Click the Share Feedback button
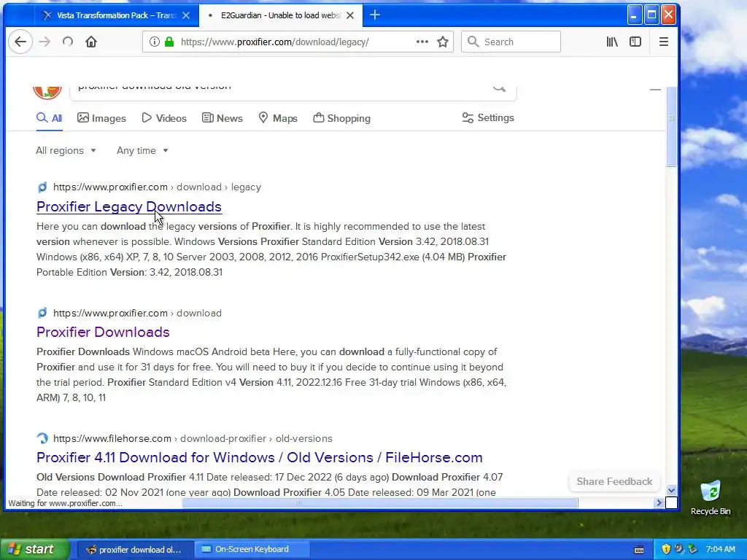Image resolution: width=747 pixels, height=560 pixels. pos(614,481)
